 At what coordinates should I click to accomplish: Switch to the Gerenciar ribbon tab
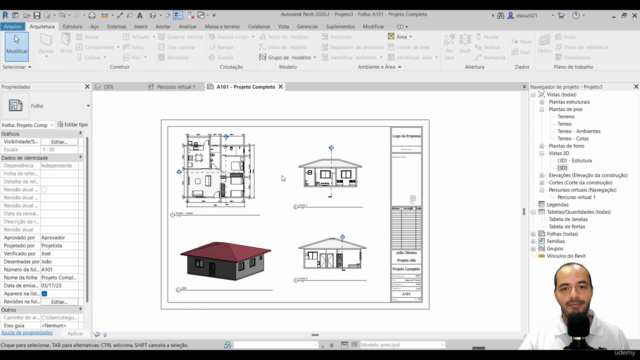(x=307, y=27)
